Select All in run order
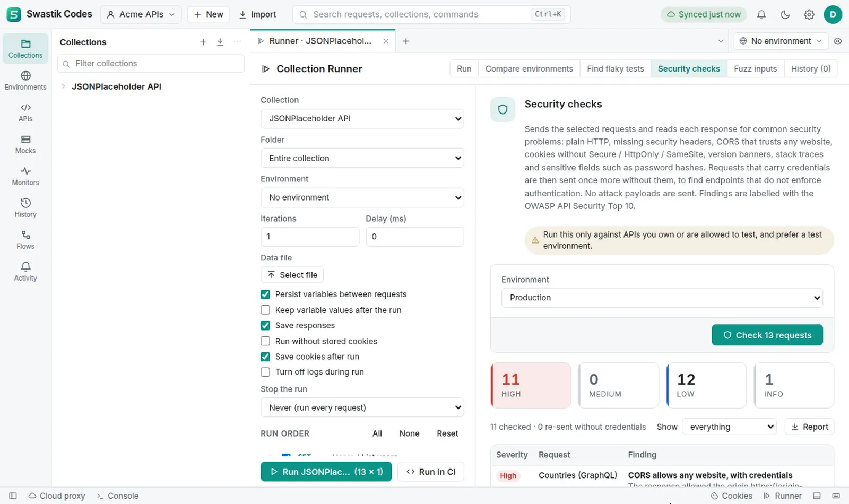The height and width of the screenshot is (504, 849). coord(377,433)
